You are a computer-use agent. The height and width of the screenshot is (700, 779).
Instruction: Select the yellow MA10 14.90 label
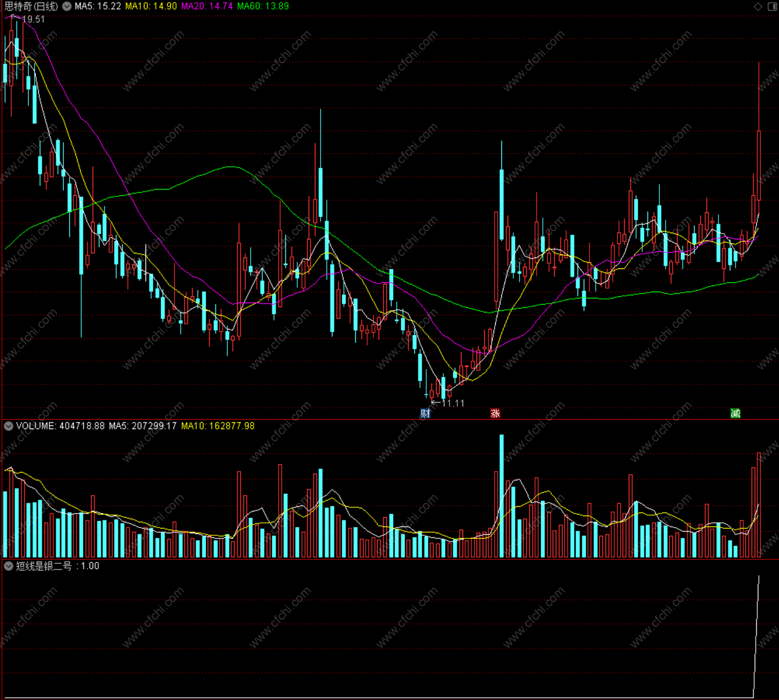(151, 6)
